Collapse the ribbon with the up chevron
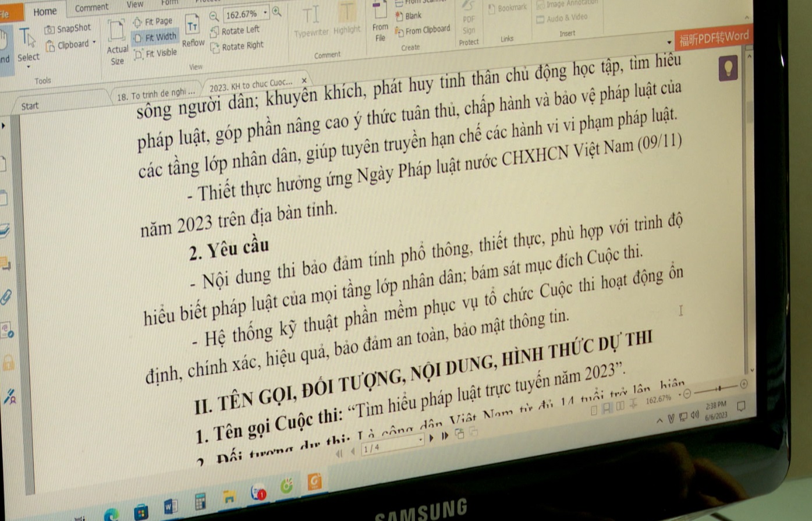812x521 pixels. click(747, 18)
